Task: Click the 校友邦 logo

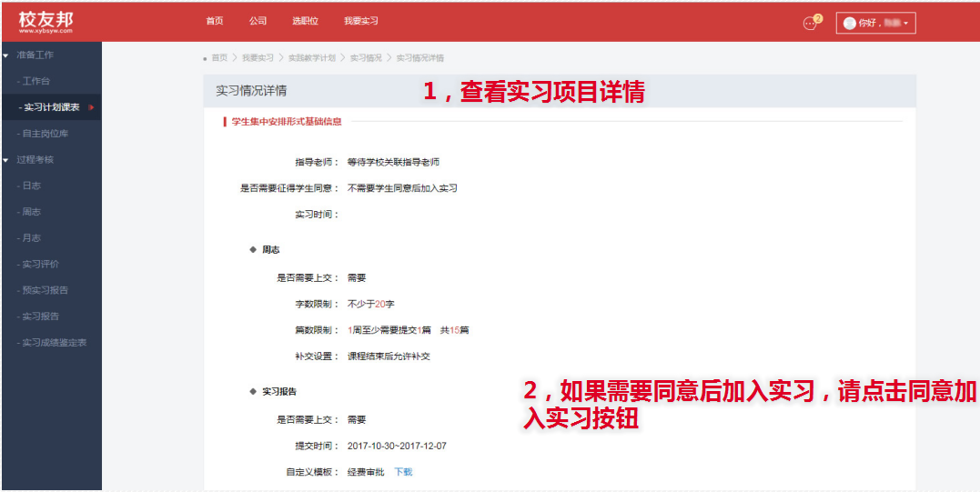Action: (x=45, y=22)
